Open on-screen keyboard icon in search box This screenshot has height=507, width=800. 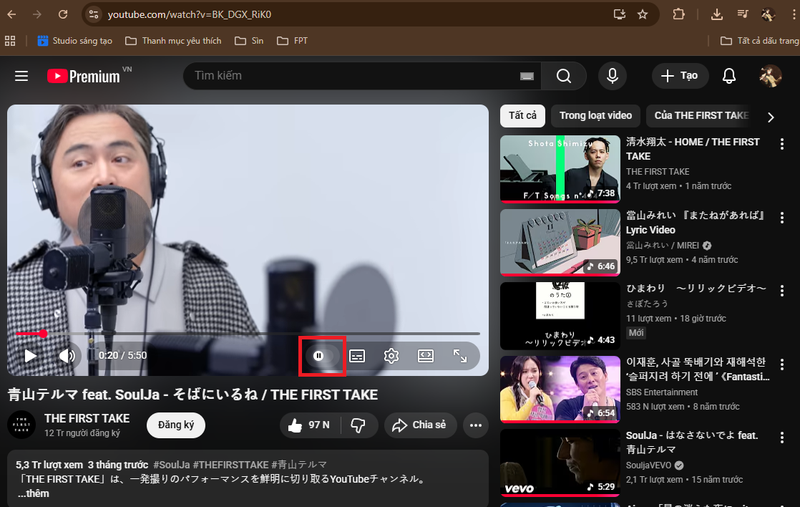(x=527, y=76)
